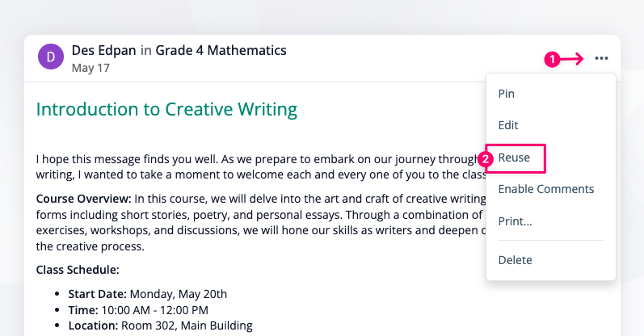Viewport: 644px width, 336px height.
Task: Open the Grade 4 Mathematics class link
Action: [221, 50]
